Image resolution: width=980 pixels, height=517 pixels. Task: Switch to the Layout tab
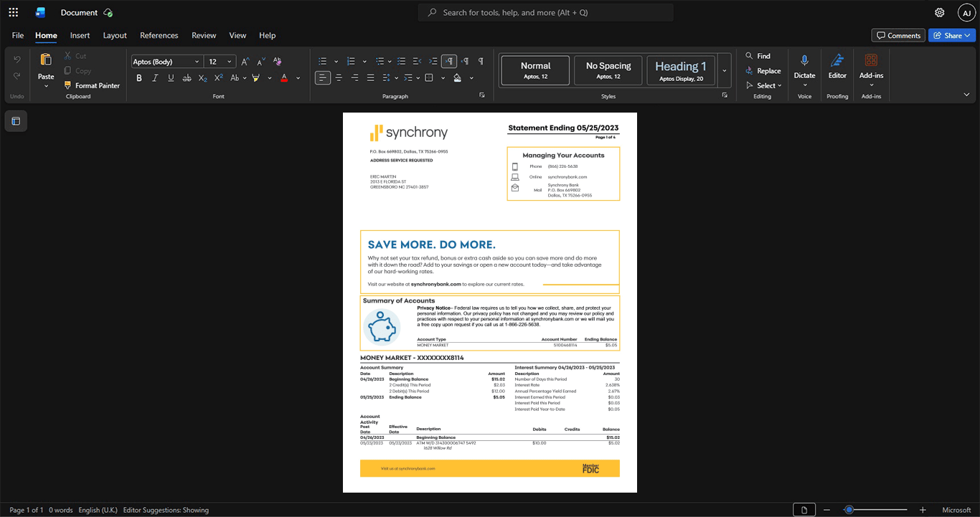[115, 35]
